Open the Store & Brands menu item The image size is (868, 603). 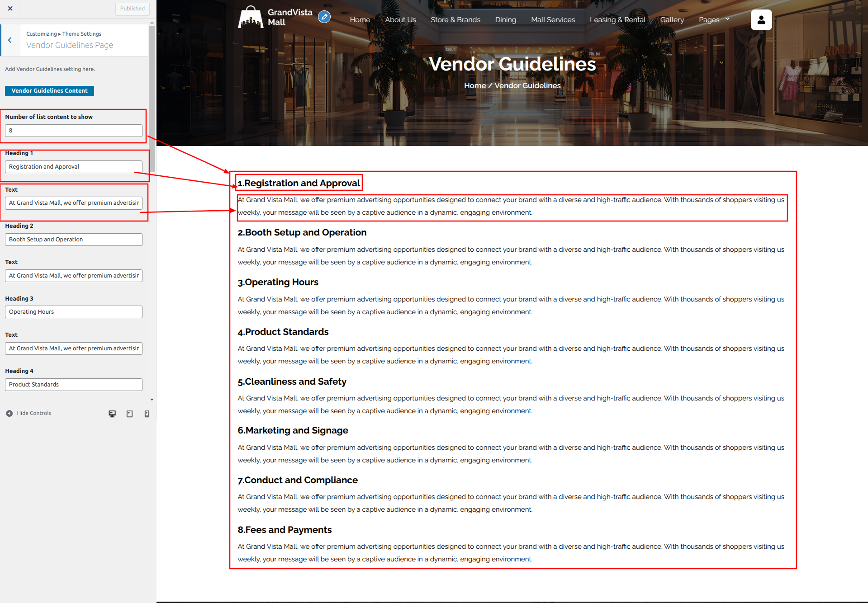[455, 20]
